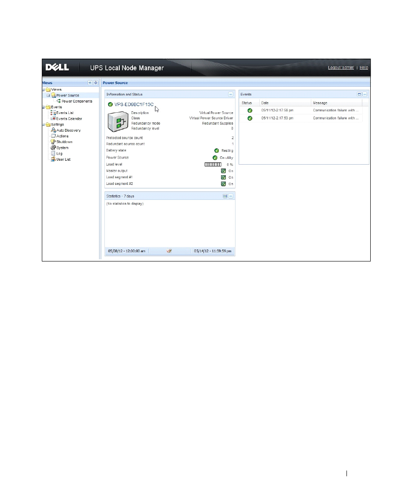Image resolution: width=420 pixels, height=504 pixels.
Task: Click the System gear icon in tree
Action: pos(53,147)
